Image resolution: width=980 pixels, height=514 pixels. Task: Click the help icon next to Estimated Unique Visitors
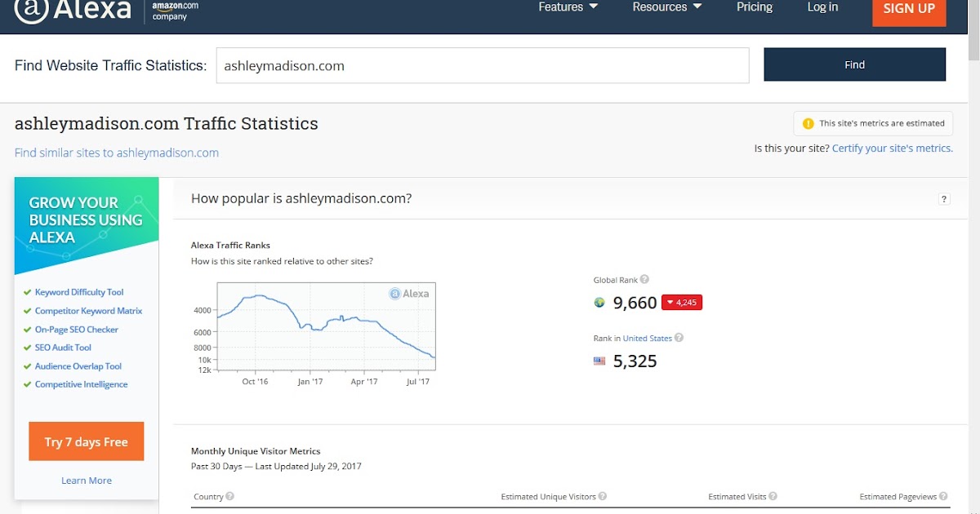coord(603,496)
